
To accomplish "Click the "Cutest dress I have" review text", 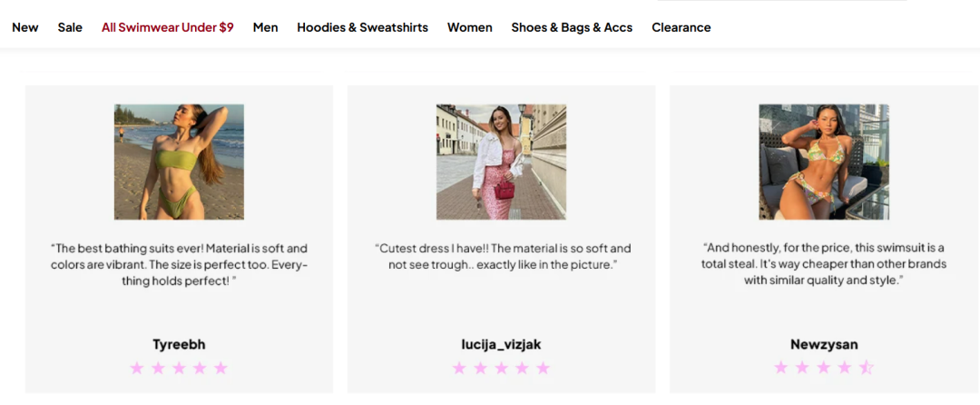I will 502,256.
